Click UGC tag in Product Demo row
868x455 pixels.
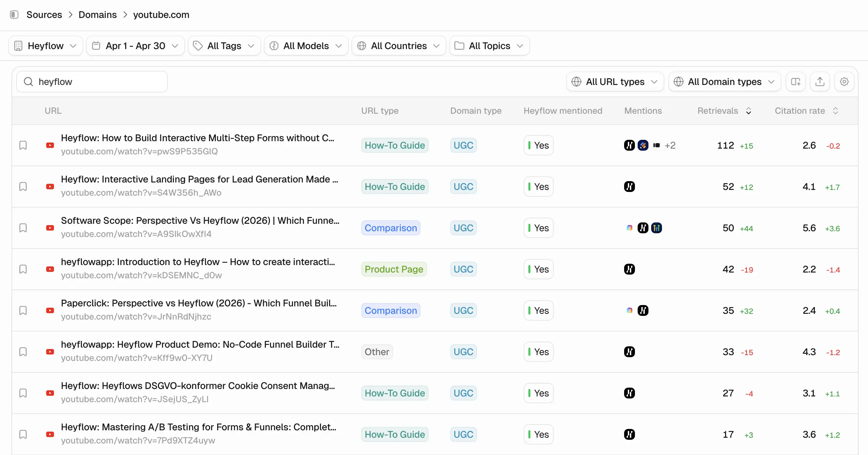(x=463, y=352)
